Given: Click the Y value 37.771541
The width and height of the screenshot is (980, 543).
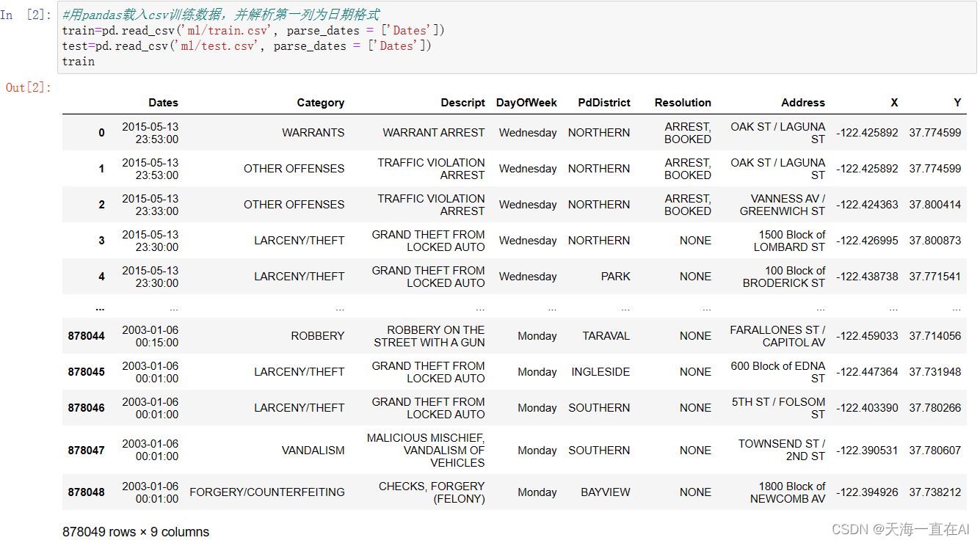Looking at the screenshot, I should tap(935, 277).
